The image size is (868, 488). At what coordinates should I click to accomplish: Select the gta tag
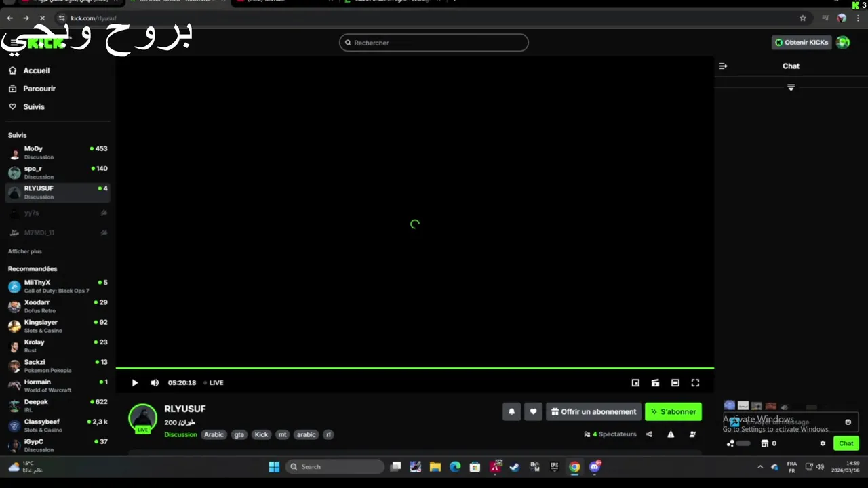click(x=239, y=435)
